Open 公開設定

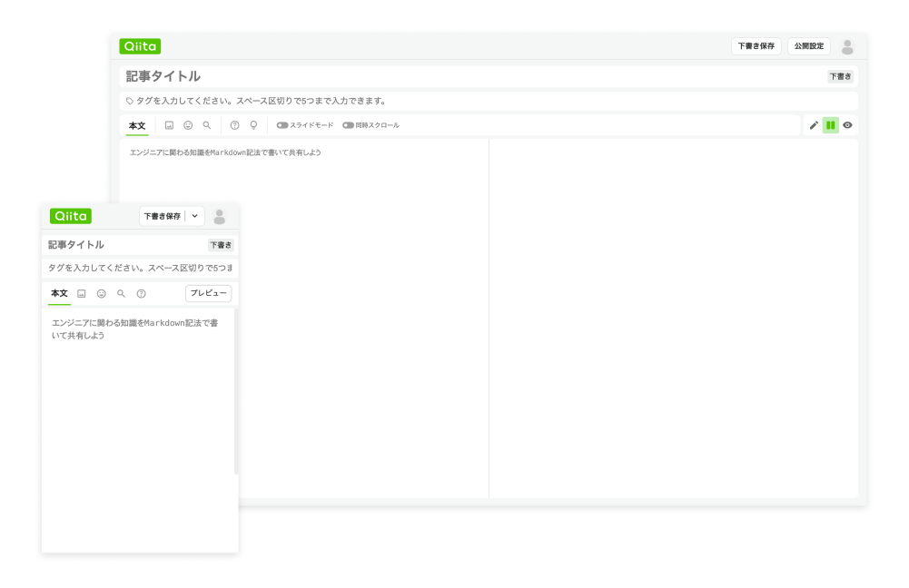pyautogui.click(x=811, y=45)
